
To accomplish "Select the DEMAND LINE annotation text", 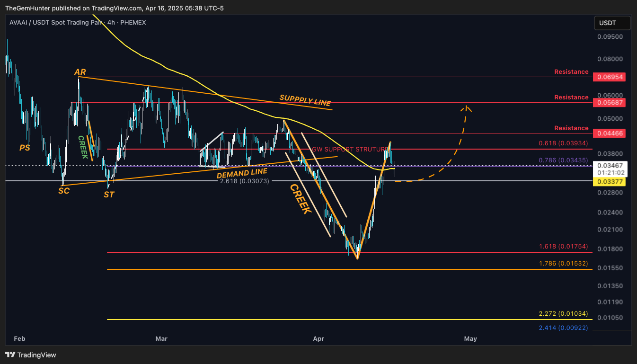I will (242, 174).
